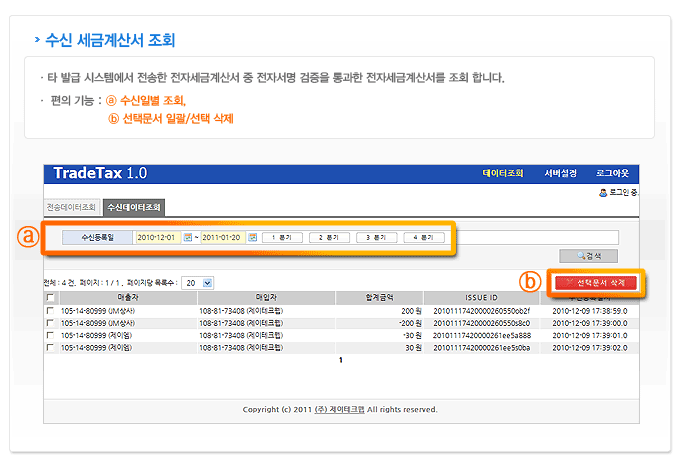Toggle the select-all checkbox in table header
Viewport: 680px width, 466px height.
pyautogui.click(x=50, y=297)
